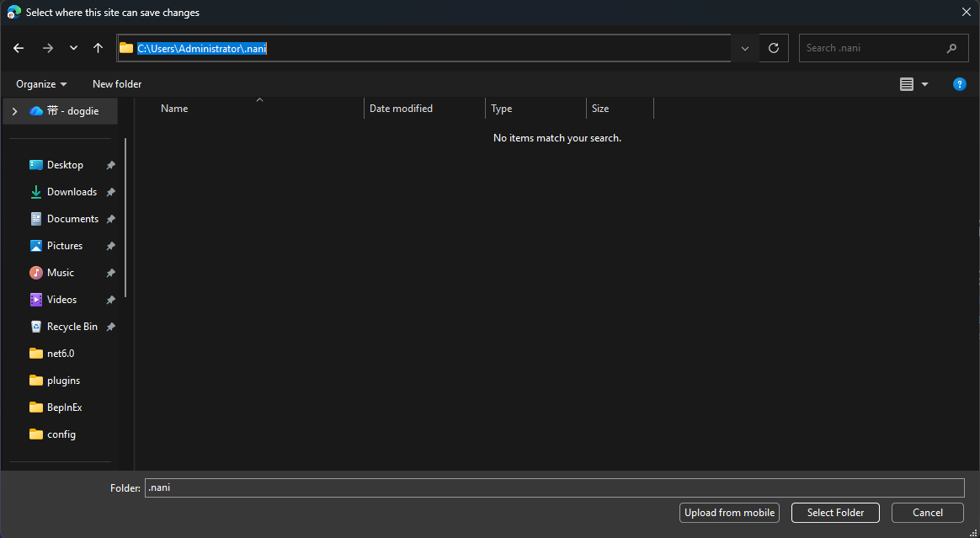The image size is (980, 538).
Task: Click the Select Folder button
Action: (834, 513)
